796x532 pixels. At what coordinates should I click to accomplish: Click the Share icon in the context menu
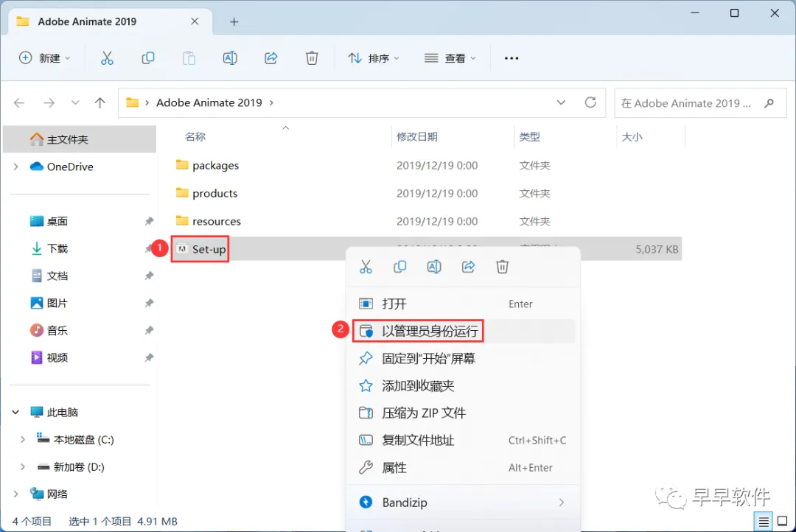tap(468, 267)
